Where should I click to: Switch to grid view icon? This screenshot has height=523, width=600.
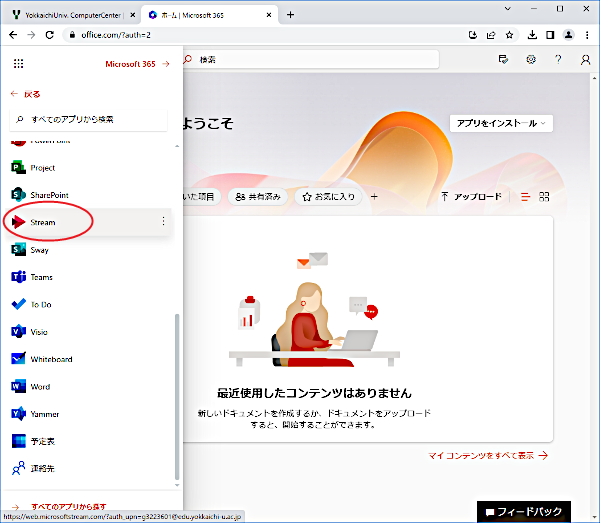coord(544,197)
